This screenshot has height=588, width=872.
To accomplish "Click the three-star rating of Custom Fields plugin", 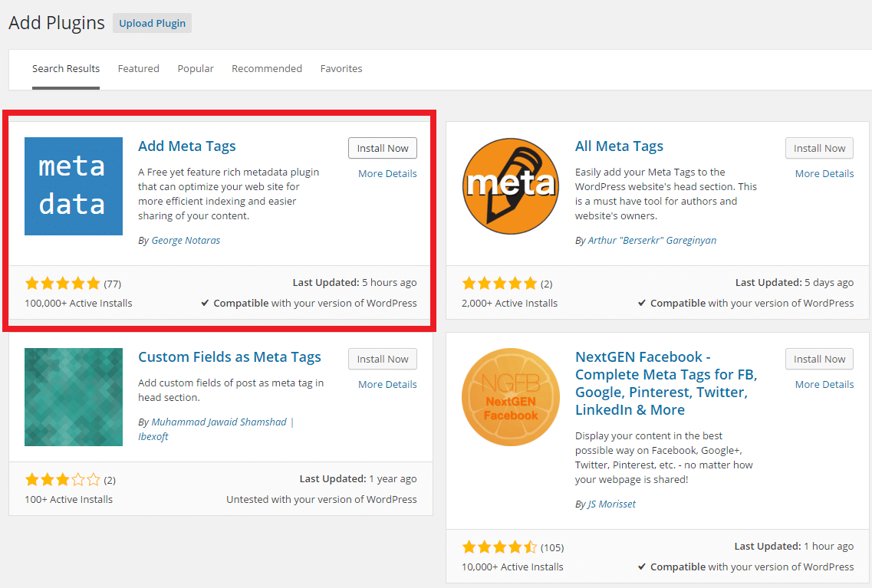I will 62,480.
